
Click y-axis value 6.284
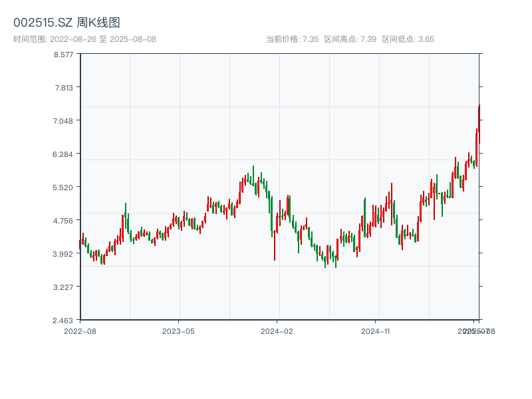click(x=63, y=154)
